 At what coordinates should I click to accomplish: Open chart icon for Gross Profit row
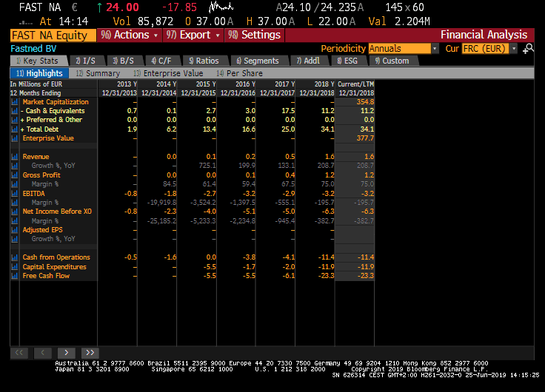pos(15,175)
